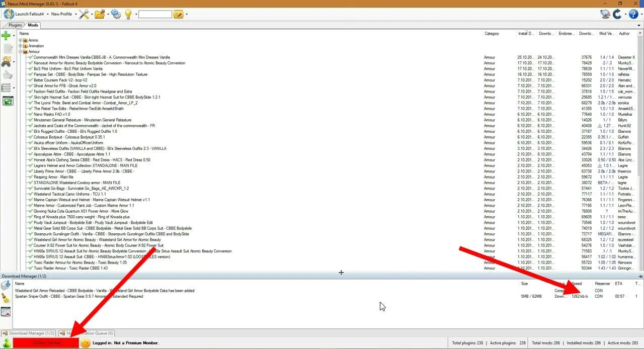The width and height of the screenshot is (644, 349).
Task: Pin the Download Manager panel
Action: click(640, 276)
